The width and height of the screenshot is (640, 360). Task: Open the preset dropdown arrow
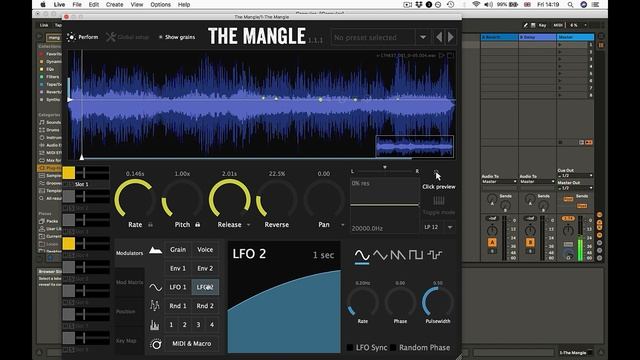(423, 37)
